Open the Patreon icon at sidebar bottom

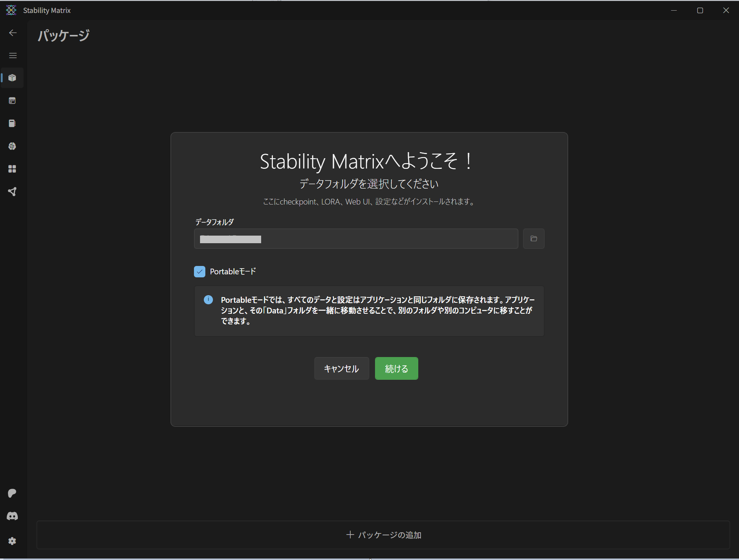coord(12,493)
